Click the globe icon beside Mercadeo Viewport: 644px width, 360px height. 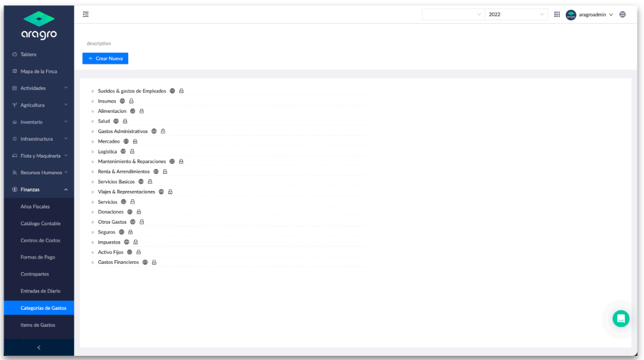[x=126, y=141]
